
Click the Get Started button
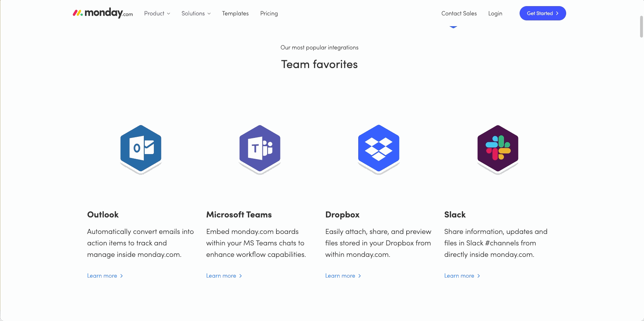(x=543, y=13)
